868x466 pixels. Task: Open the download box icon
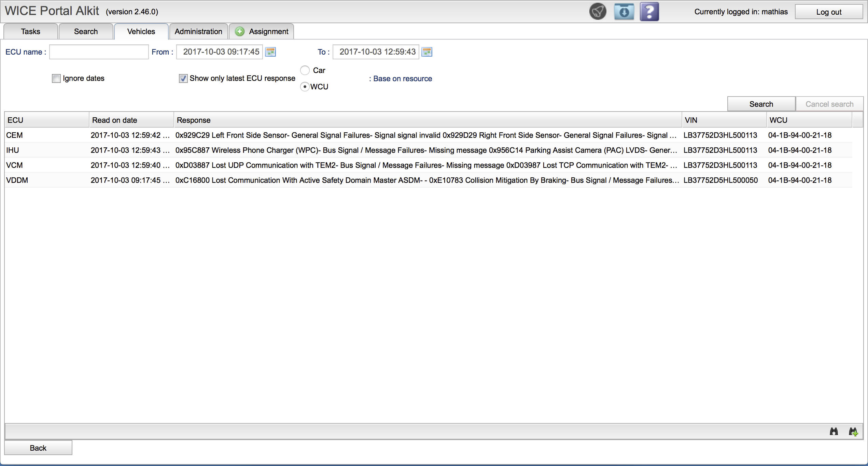click(624, 12)
